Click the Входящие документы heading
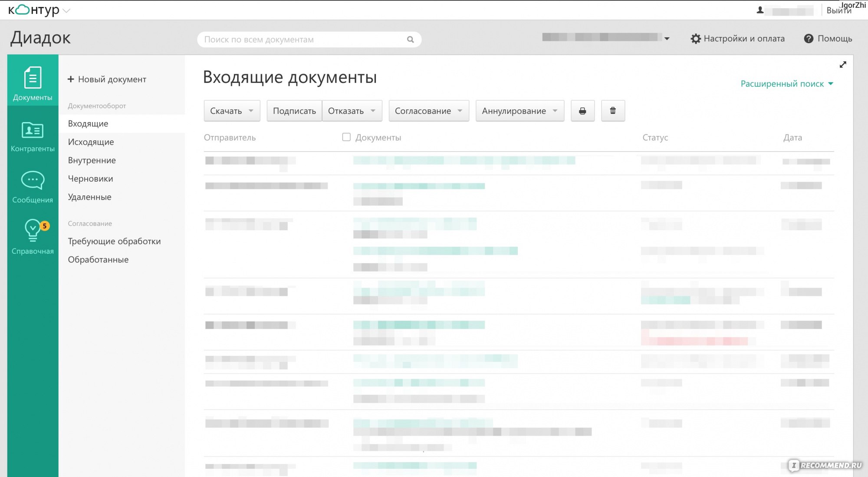The image size is (868, 477). coord(290,77)
